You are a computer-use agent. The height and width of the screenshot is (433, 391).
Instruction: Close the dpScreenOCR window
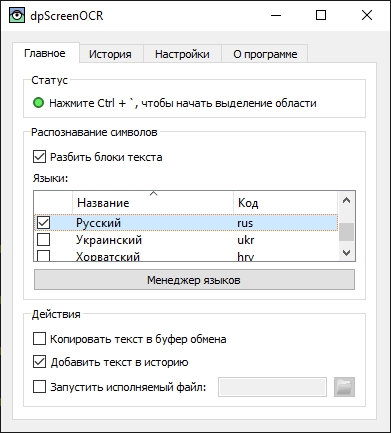click(x=367, y=15)
